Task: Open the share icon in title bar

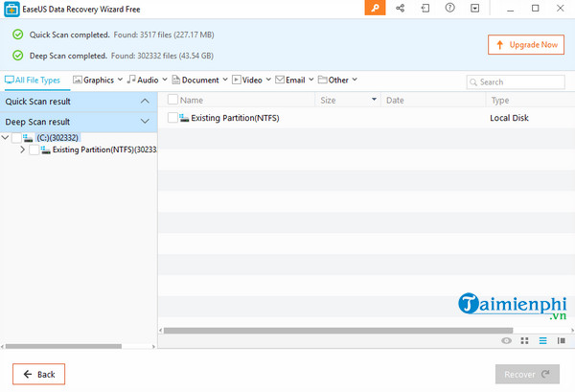Action: [400, 8]
